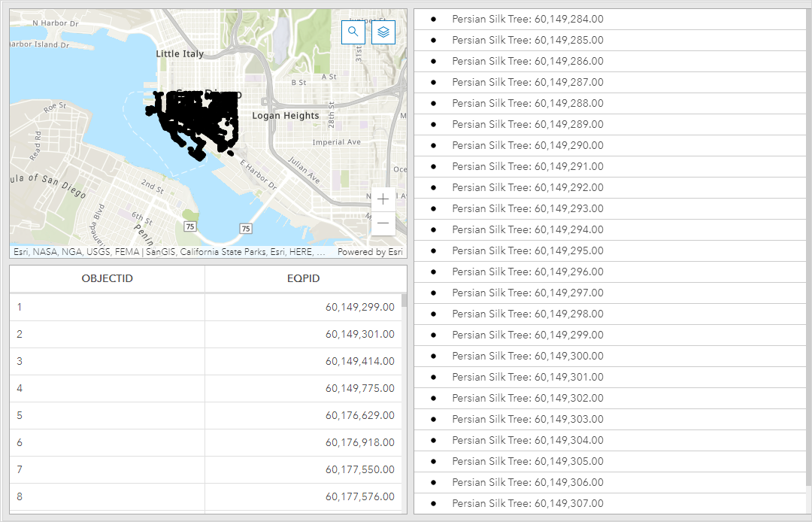This screenshot has width=812, height=522.
Task: Sort table by the OBJECTID column header
Action: click(105, 278)
